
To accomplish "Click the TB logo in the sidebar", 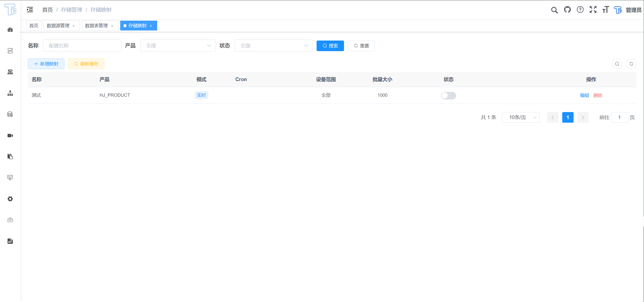I will 10,10.
